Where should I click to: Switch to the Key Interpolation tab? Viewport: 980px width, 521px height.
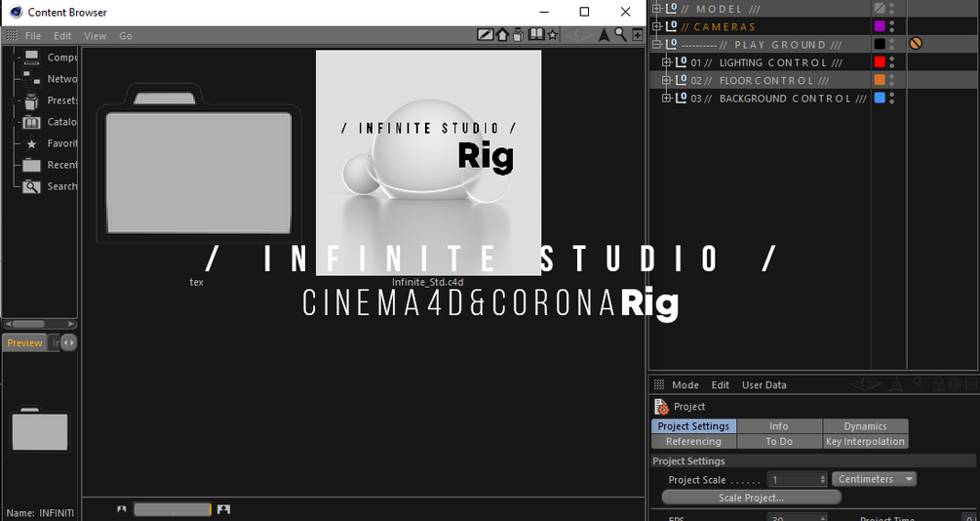865,442
